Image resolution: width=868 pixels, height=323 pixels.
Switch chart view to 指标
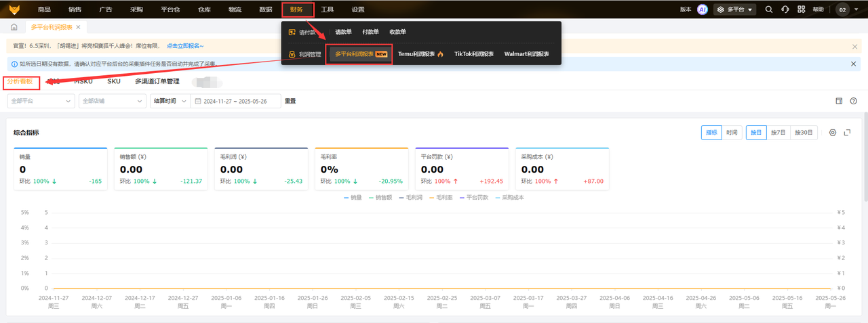pyautogui.click(x=711, y=133)
